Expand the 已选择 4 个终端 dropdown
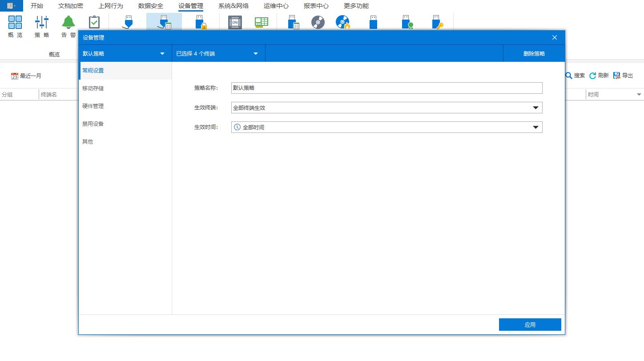The width and height of the screenshot is (644, 361). [218, 53]
